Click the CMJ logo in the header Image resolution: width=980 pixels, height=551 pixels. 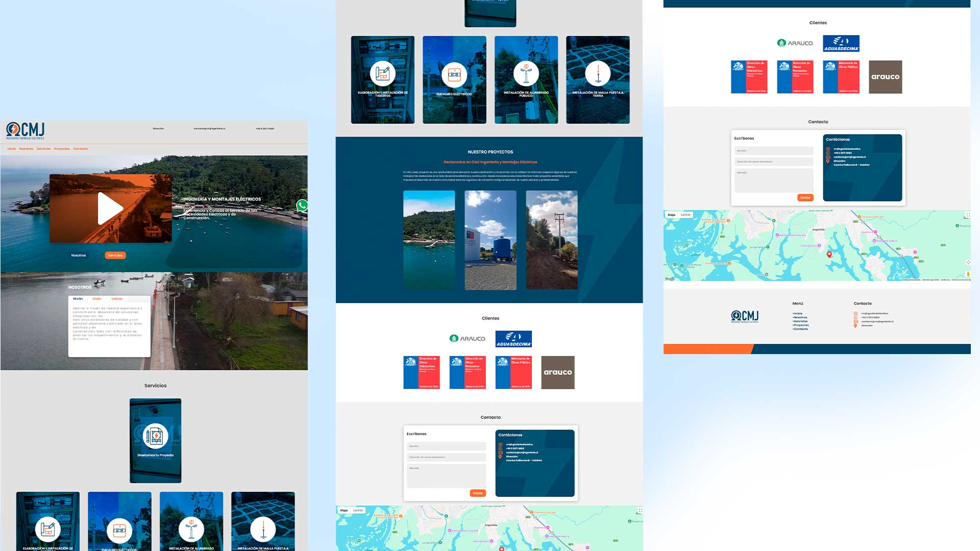[x=26, y=131]
